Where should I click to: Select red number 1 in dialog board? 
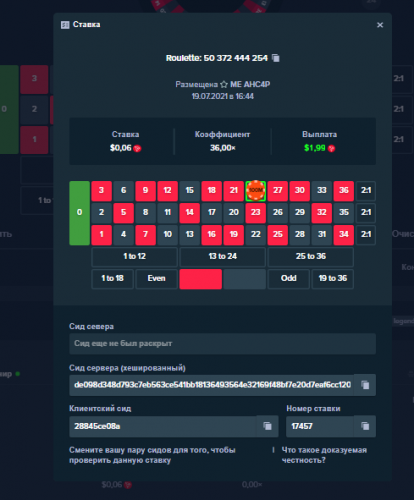pos(101,235)
